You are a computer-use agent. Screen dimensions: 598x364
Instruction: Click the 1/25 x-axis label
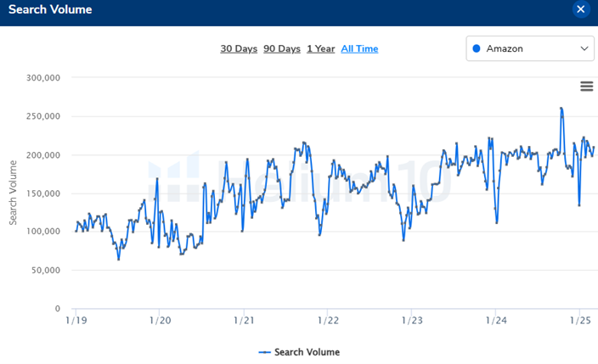pyautogui.click(x=580, y=320)
